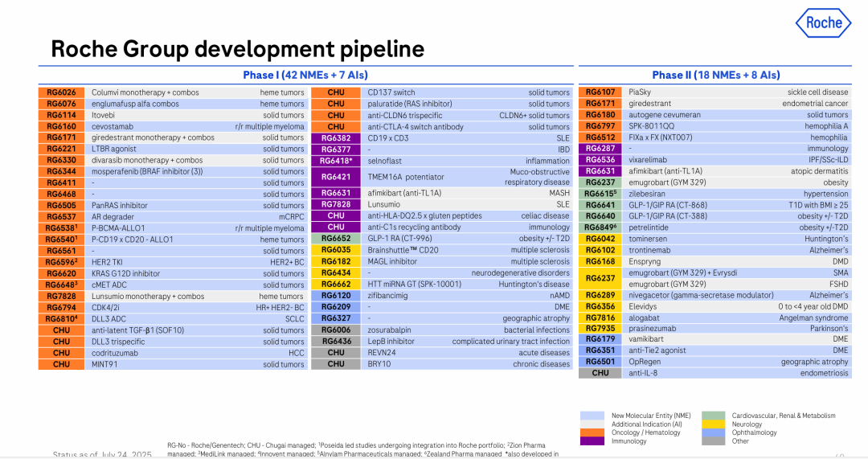Select the 'selnoflast' compound name

385,161
